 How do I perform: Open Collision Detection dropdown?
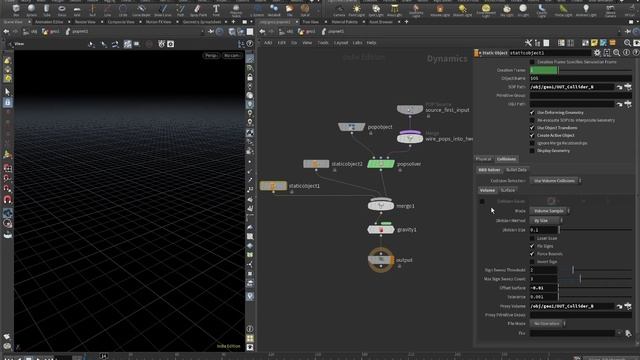(x=556, y=180)
